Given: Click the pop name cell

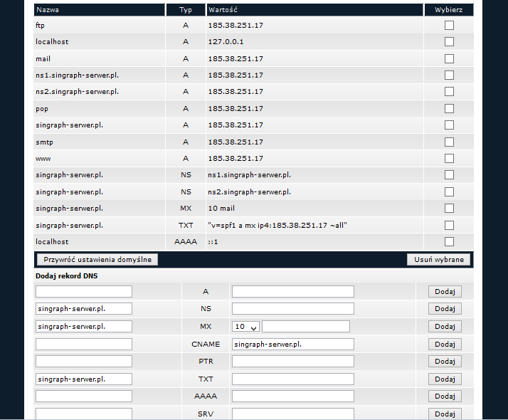Looking at the screenshot, I should click(42, 109).
